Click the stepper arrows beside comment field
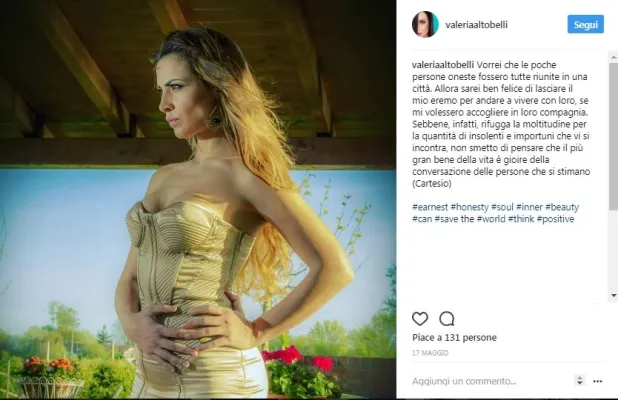 point(579,380)
